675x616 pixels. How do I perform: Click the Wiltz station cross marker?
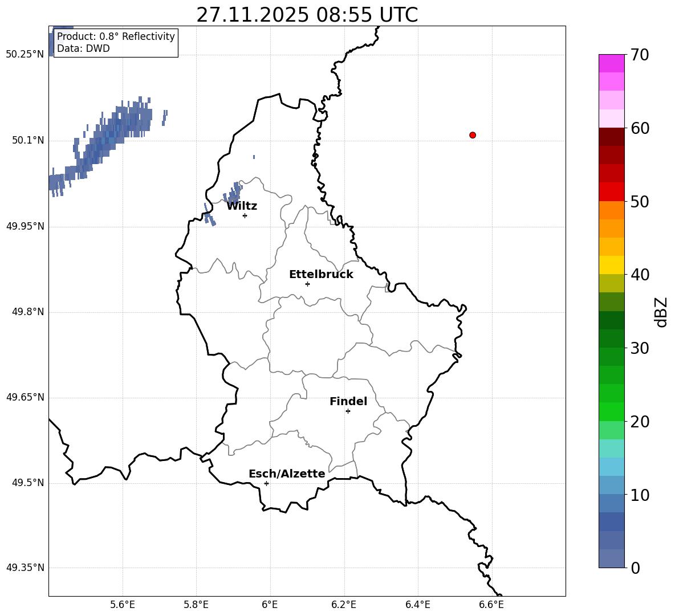(x=245, y=215)
